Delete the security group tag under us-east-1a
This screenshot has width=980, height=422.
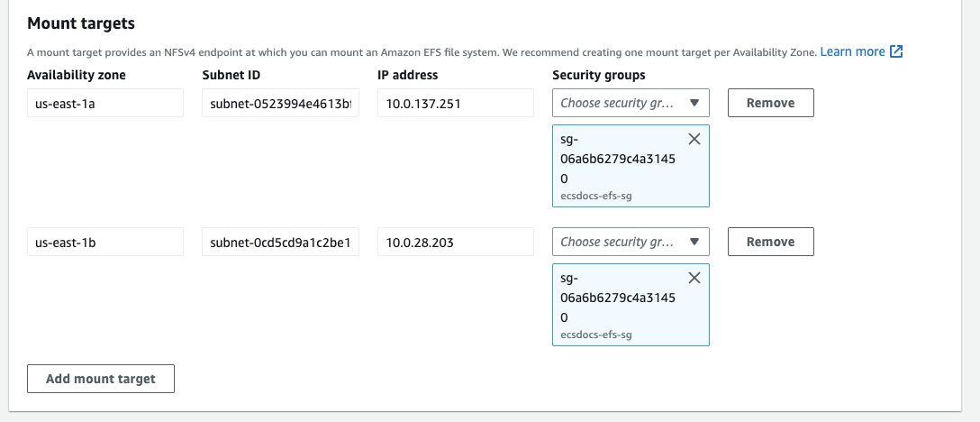(694, 140)
